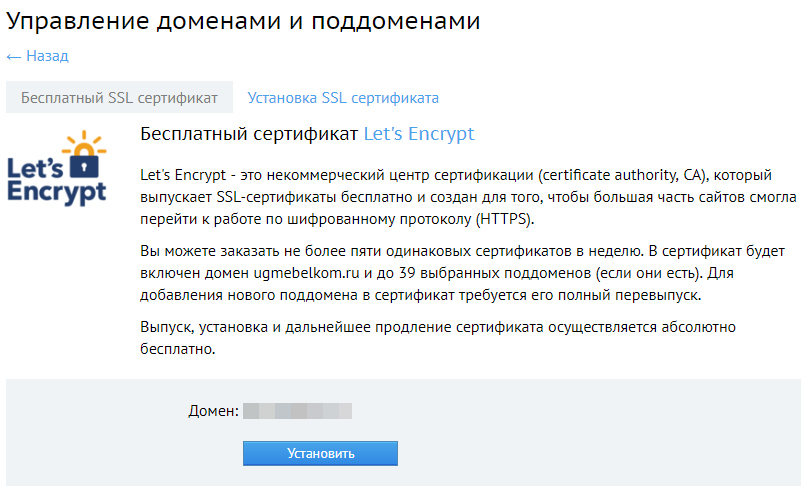Click the left arrow before "Назад"
Screen dimensions: 808x488
(14, 57)
